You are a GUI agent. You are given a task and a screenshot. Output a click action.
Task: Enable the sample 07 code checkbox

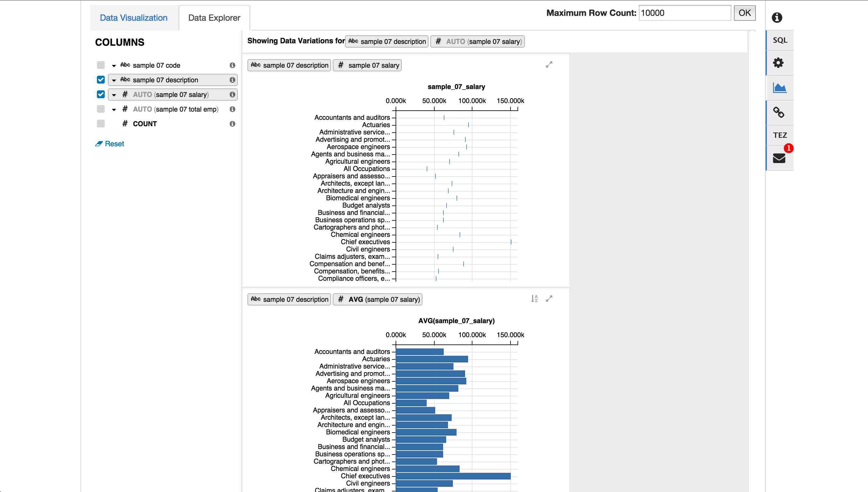coord(100,65)
